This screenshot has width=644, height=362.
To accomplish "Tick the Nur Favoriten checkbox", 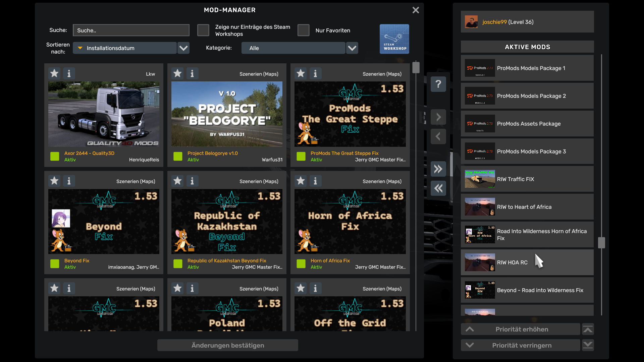I will (304, 30).
